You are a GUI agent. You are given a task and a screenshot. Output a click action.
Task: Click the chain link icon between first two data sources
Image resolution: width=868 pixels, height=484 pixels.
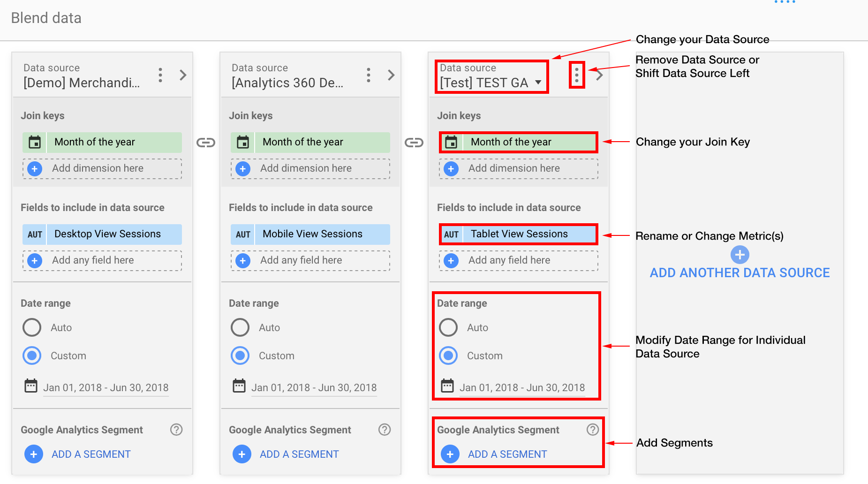tap(206, 142)
